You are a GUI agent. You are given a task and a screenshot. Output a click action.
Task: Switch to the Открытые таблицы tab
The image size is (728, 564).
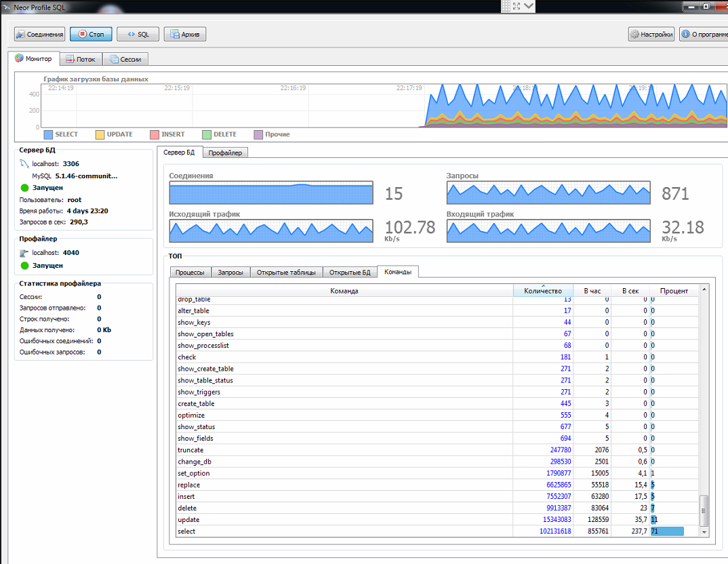coord(285,272)
